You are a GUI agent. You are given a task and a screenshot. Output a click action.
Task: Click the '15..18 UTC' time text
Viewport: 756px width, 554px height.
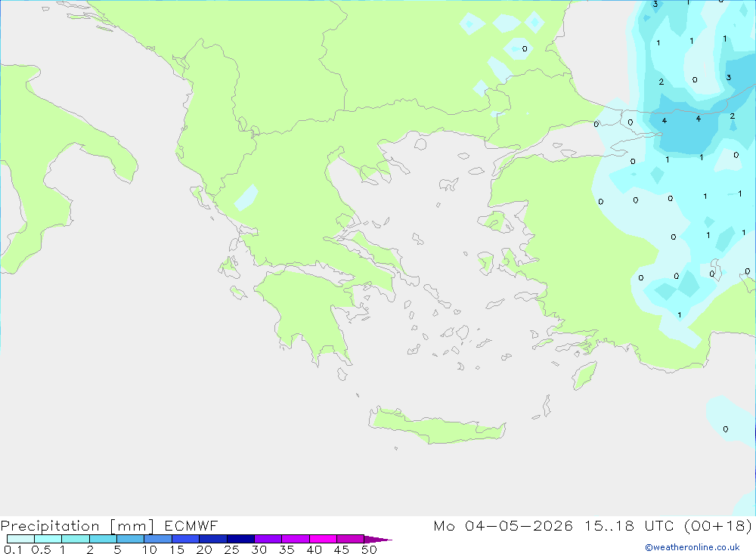(x=629, y=525)
